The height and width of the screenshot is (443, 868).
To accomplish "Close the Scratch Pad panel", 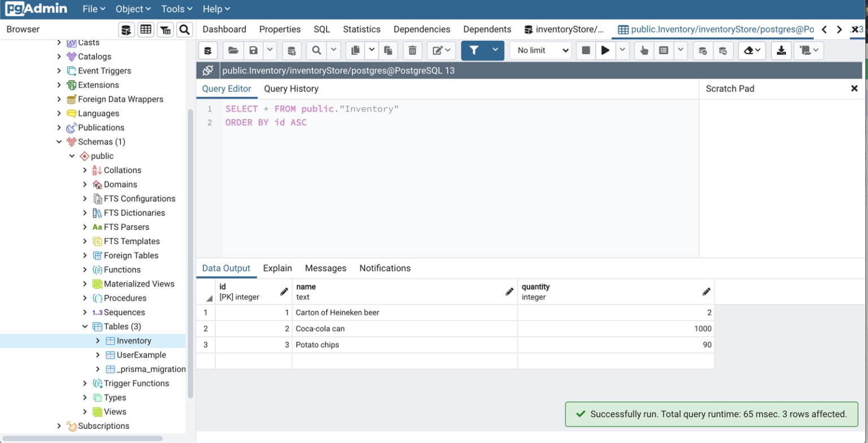I will click(x=854, y=88).
